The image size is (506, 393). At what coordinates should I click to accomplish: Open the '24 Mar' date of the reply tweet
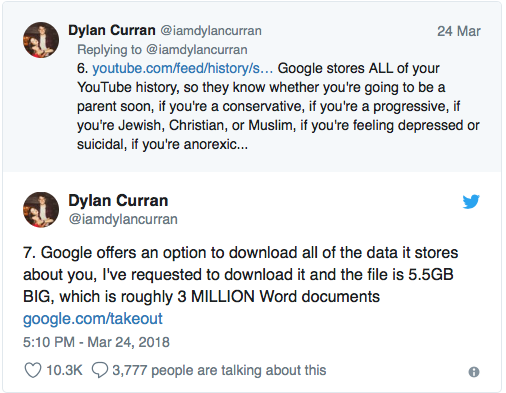click(x=459, y=31)
